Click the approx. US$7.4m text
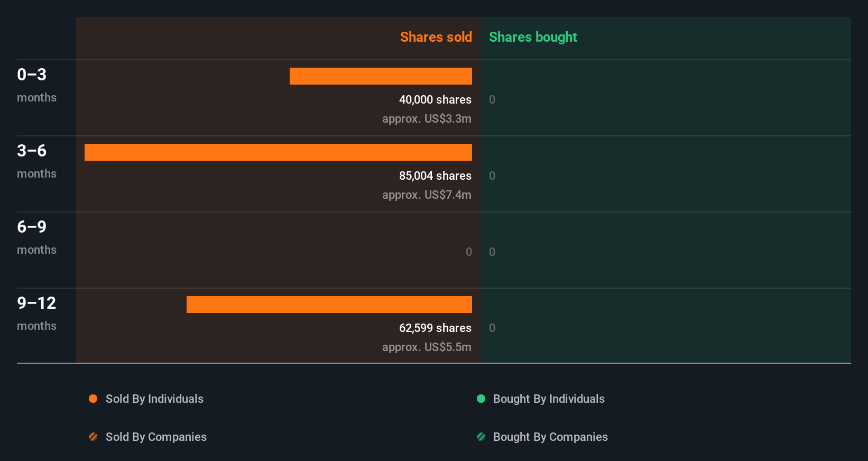 tap(427, 195)
